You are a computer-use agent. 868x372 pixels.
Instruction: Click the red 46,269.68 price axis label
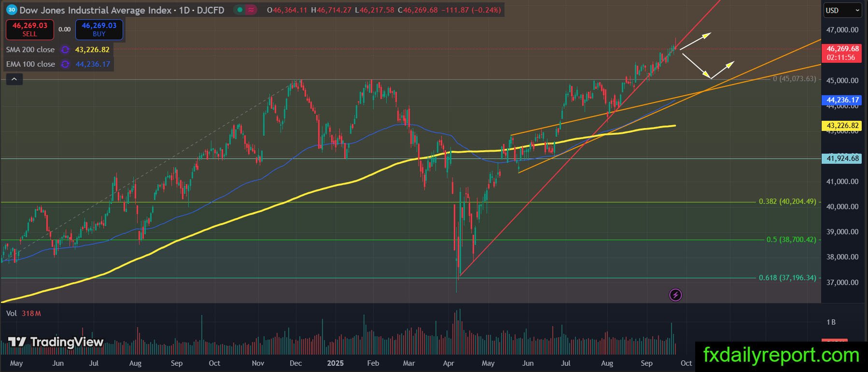point(842,49)
